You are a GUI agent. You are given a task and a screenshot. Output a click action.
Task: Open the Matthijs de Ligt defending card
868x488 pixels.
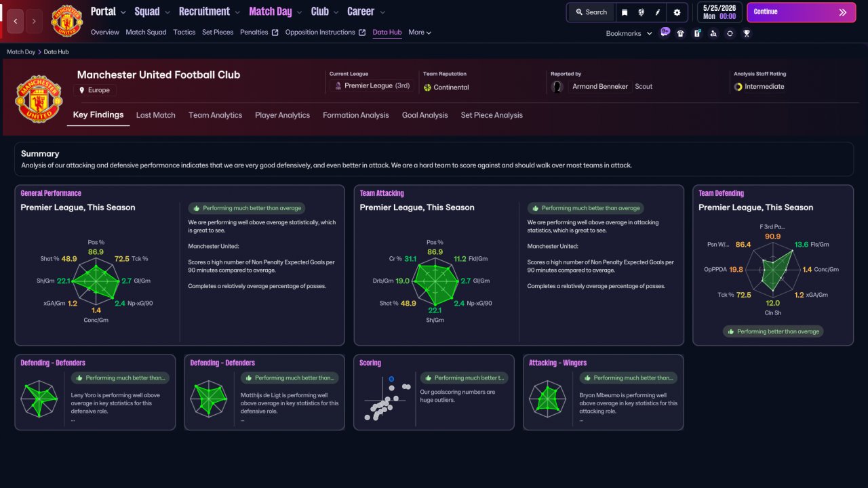[264, 392]
